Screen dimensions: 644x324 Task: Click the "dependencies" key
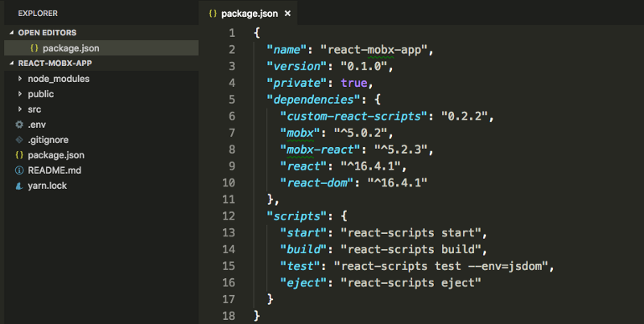313,100
